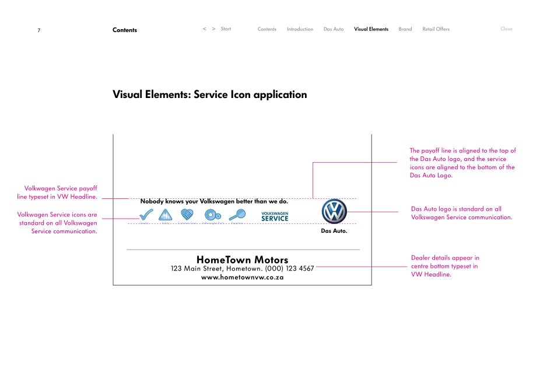Click the Volkswagen Service wordmark
The width and height of the screenshot is (554, 392).
tap(275, 216)
